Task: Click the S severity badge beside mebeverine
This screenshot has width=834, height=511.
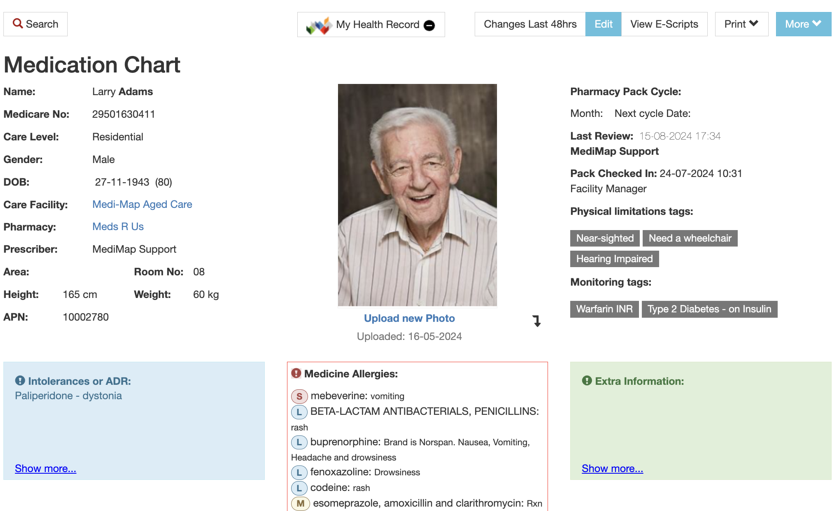Action: pyautogui.click(x=299, y=396)
